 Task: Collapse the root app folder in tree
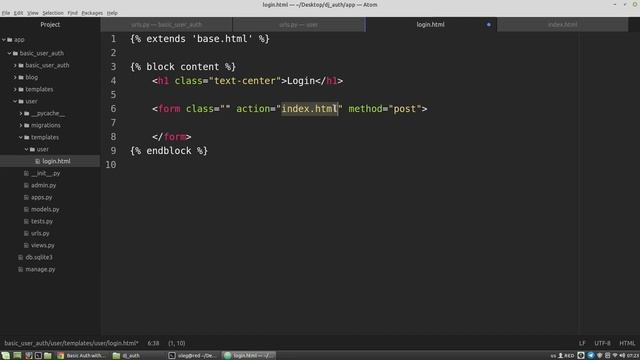click(x=4, y=40)
